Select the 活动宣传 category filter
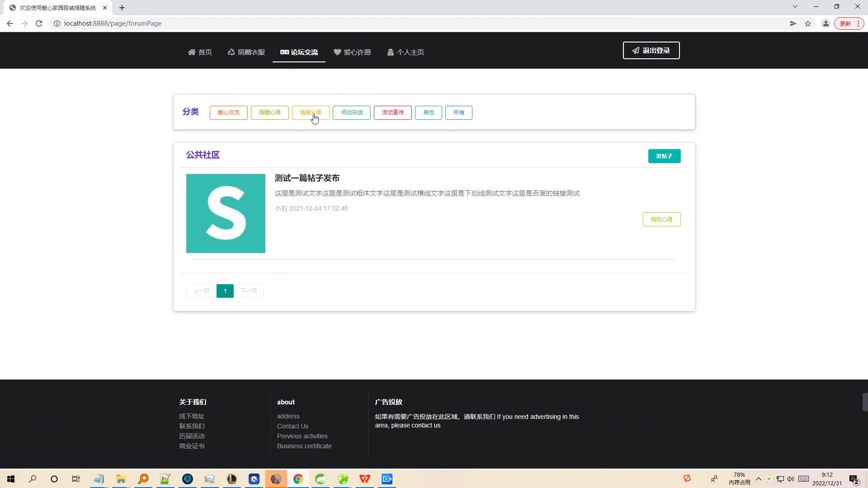The image size is (868, 488). (x=392, y=113)
